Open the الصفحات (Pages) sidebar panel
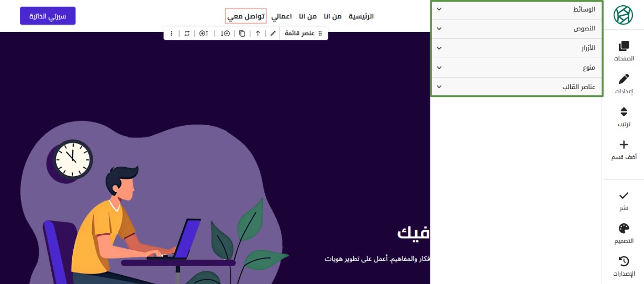Screen dimensions: 644x284 pos(624,51)
